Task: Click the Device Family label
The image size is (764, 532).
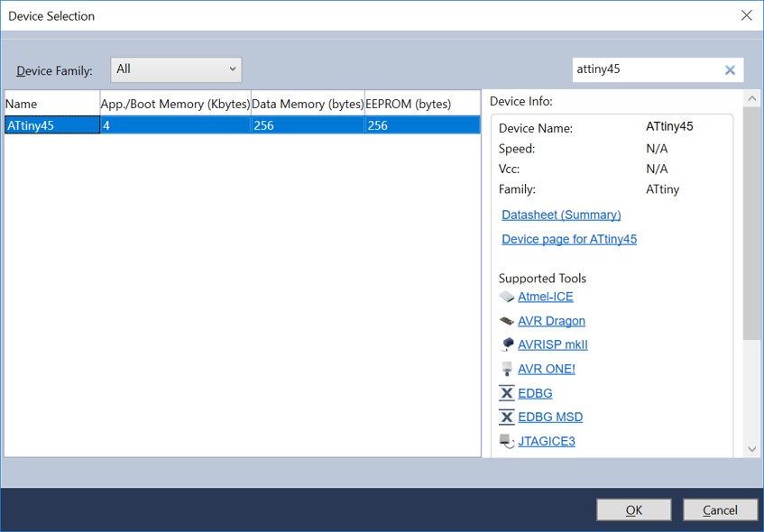Action: point(54,71)
